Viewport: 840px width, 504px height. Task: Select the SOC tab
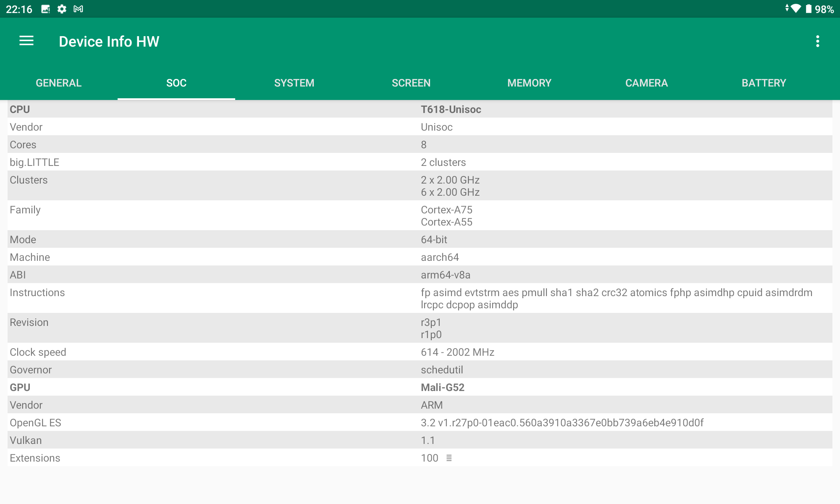point(176,83)
